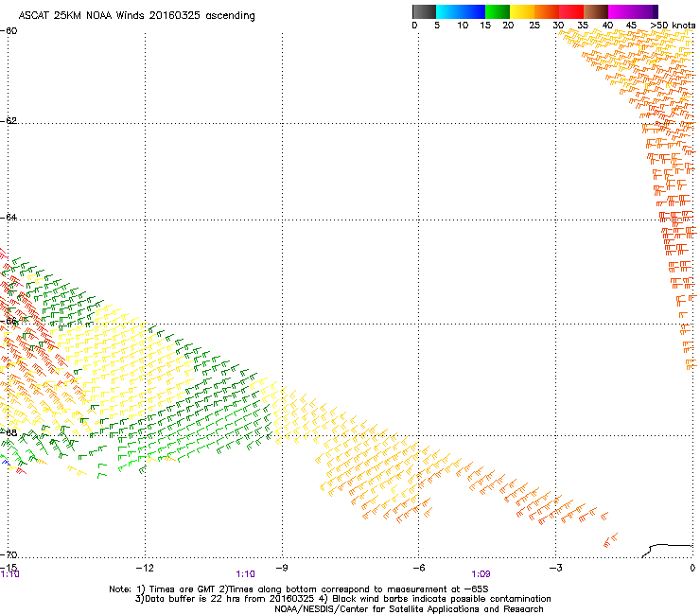Click the "5" label on the color scale
700x615 pixels.
tap(437, 26)
